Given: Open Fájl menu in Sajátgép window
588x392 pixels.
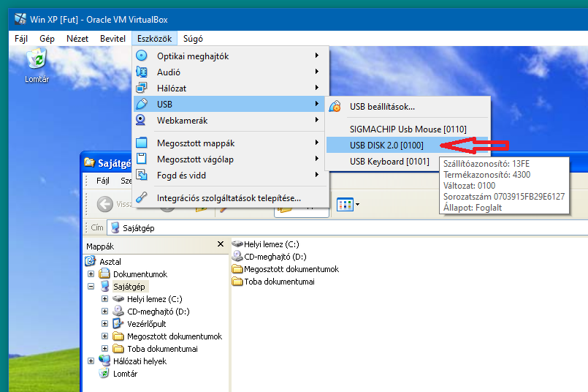Looking at the screenshot, I should click(103, 181).
